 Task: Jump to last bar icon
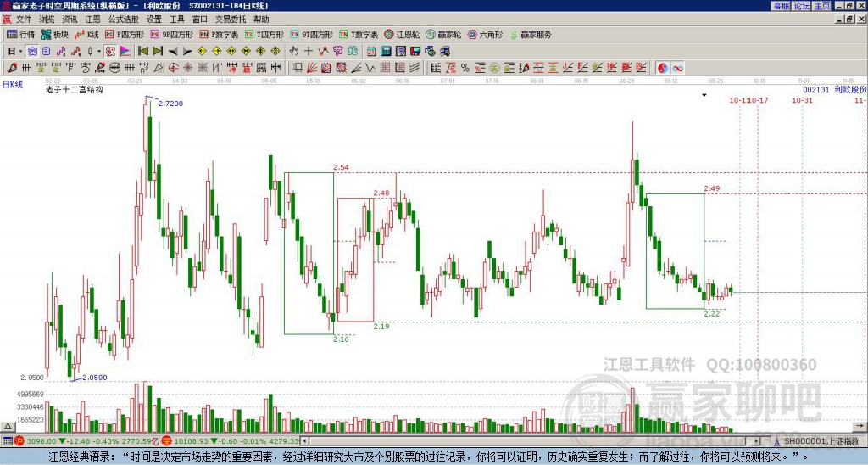pos(158,51)
